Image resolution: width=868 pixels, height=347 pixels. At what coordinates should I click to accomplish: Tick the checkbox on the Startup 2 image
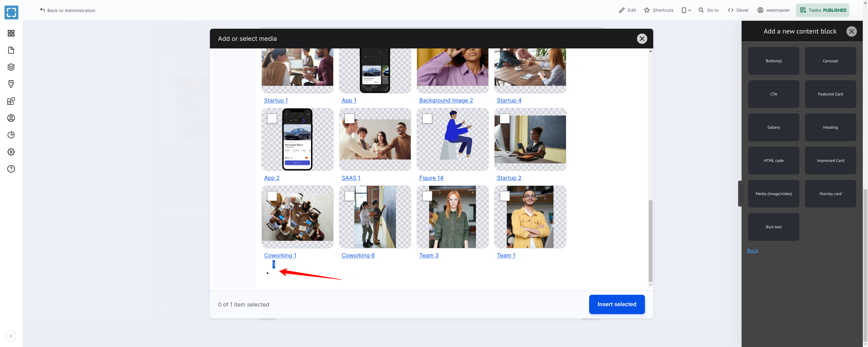(505, 119)
